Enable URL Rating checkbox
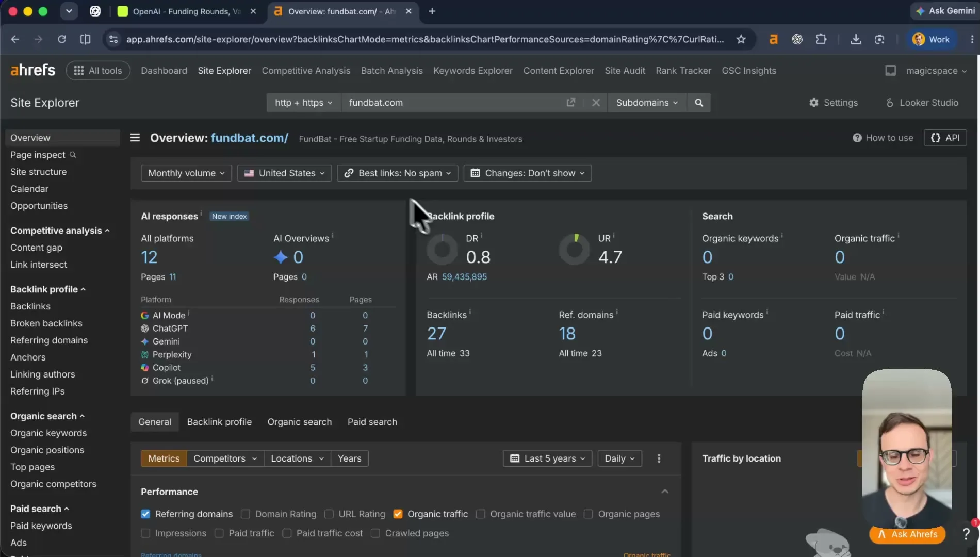The width and height of the screenshot is (980, 557). (329, 514)
